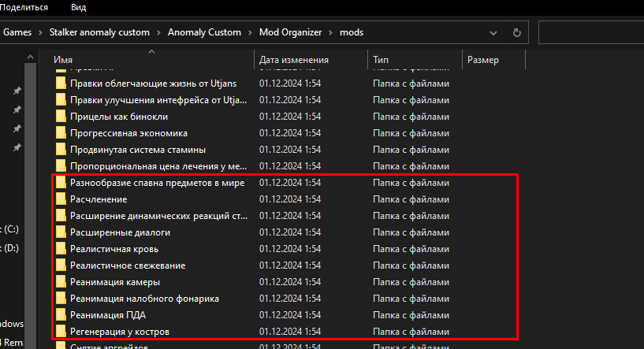Open the Поделиться ribbon tab

click(24, 7)
